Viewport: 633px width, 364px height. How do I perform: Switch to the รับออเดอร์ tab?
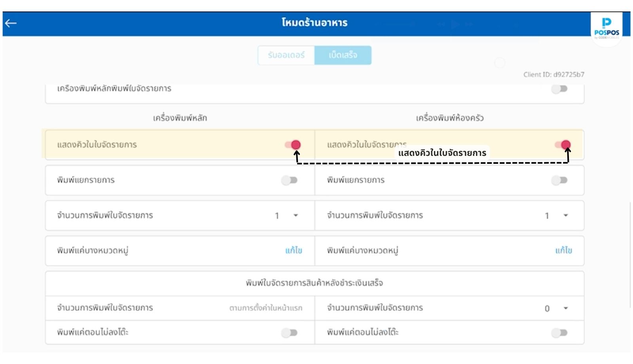(286, 55)
